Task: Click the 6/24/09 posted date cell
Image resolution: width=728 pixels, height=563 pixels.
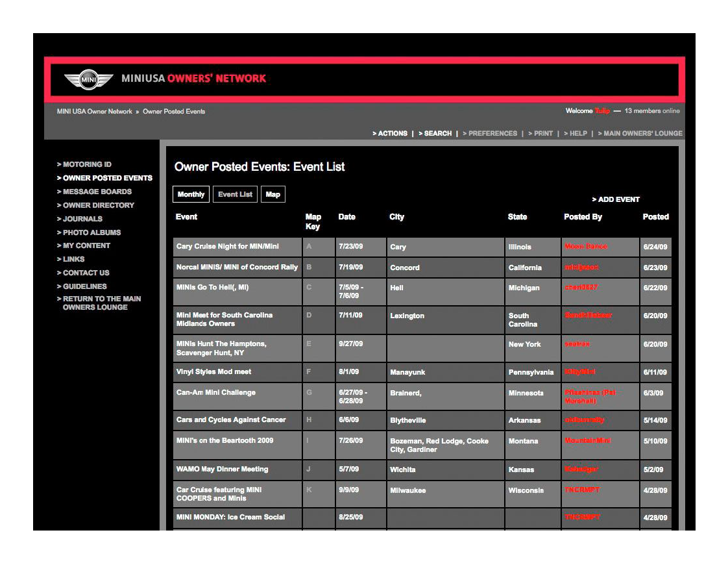Action: tap(655, 247)
